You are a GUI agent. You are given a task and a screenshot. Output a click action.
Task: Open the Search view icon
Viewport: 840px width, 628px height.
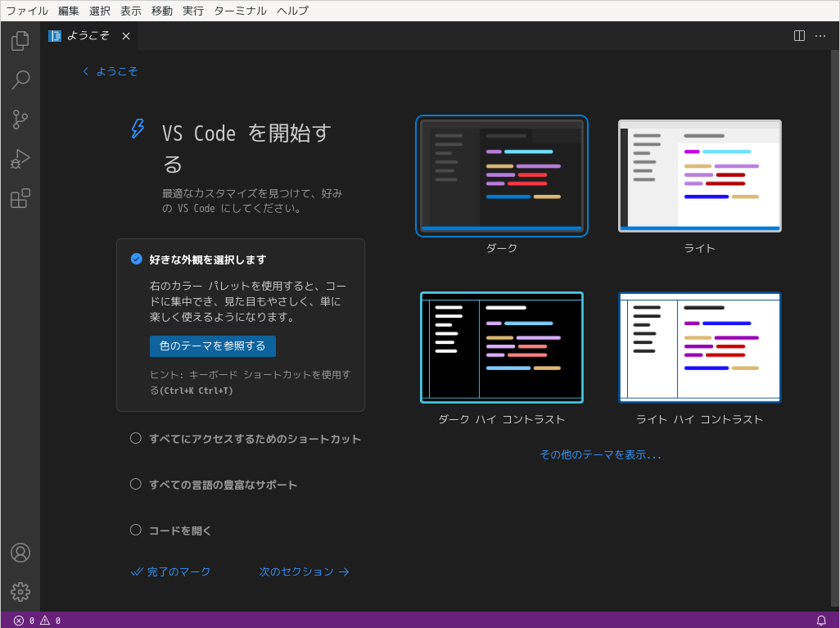(x=20, y=80)
